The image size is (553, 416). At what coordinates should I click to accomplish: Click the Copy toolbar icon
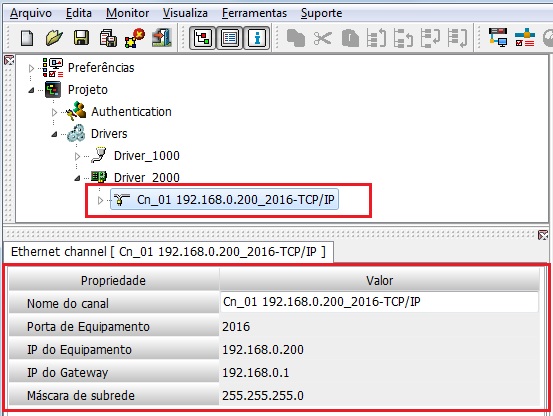296,38
